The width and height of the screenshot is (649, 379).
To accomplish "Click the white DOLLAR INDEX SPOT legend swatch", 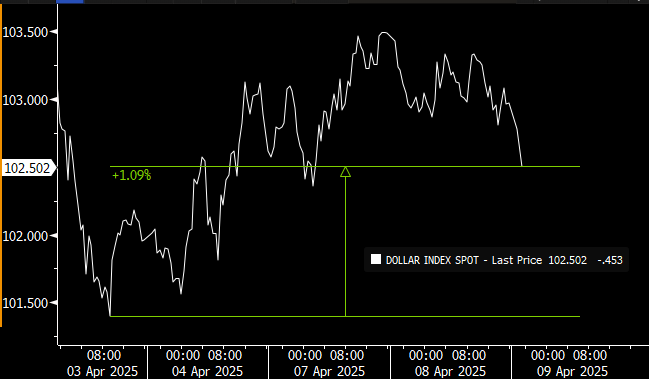I will click(x=376, y=259).
